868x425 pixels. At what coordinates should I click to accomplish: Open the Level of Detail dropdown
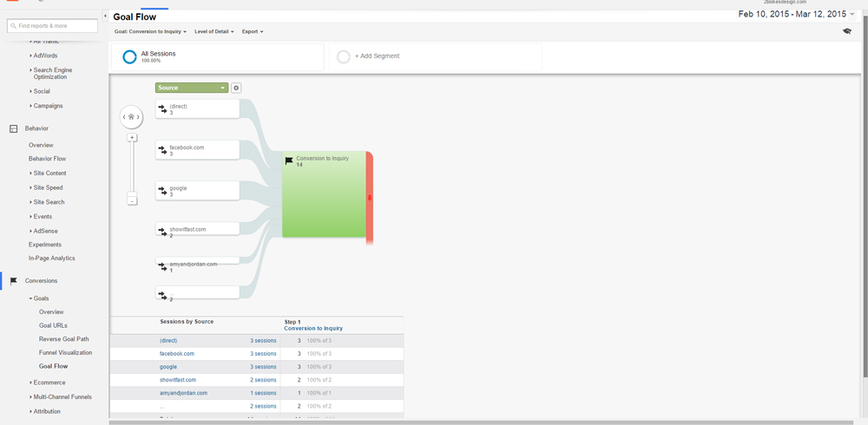coord(214,31)
